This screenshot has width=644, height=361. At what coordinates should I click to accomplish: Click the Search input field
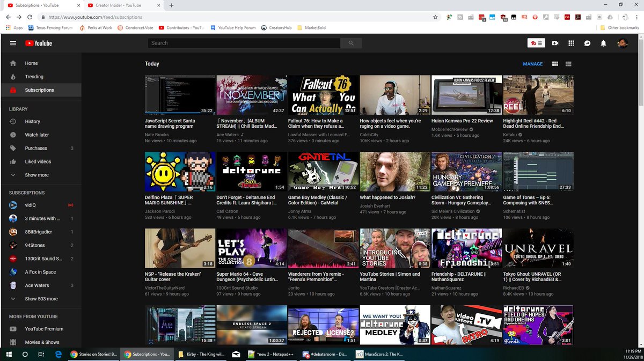click(244, 43)
